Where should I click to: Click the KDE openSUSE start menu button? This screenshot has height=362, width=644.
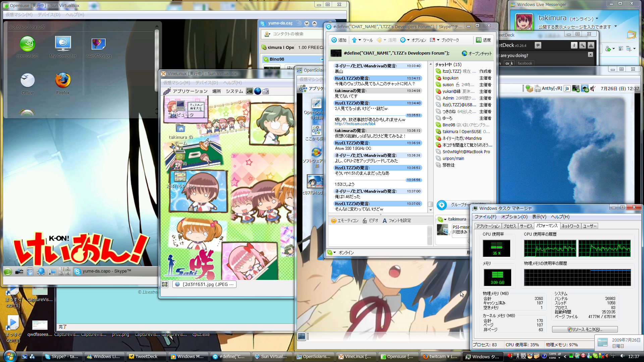tap(8, 271)
